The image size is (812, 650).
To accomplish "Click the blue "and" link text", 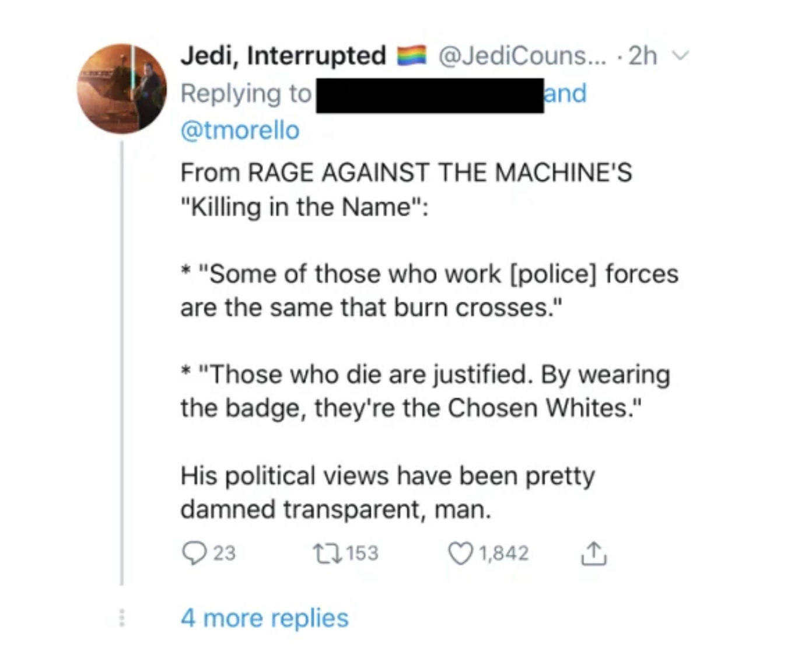I will point(565,93).
